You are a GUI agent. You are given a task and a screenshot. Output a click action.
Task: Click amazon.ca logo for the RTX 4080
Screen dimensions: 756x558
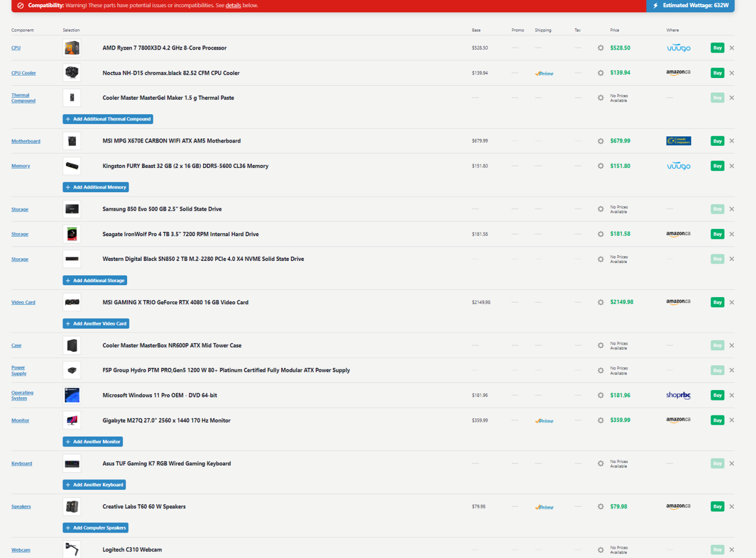point(678,302)
